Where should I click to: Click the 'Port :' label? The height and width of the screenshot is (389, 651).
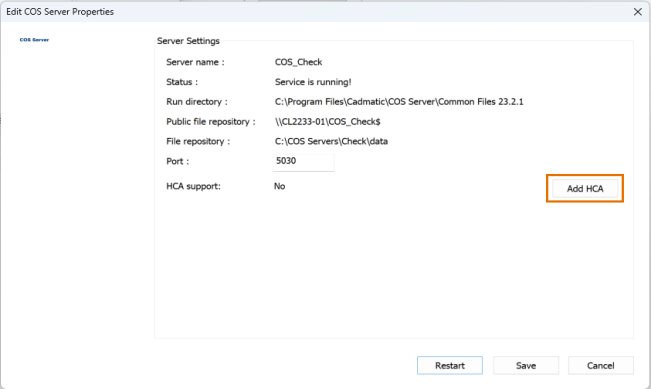[177, 161]
